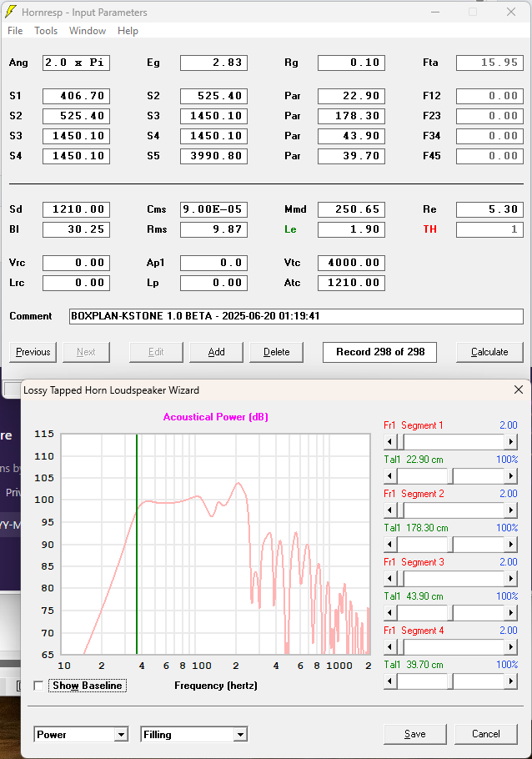Click right arrow of Fr1 Segment 2 slider

point(510,510)
